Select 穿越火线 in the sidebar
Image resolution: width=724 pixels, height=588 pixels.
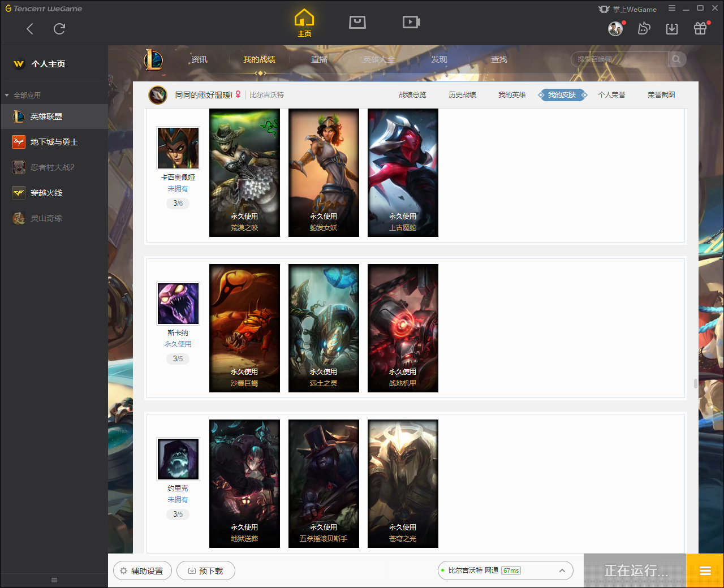pyautogui.click(x=54, y=193)
